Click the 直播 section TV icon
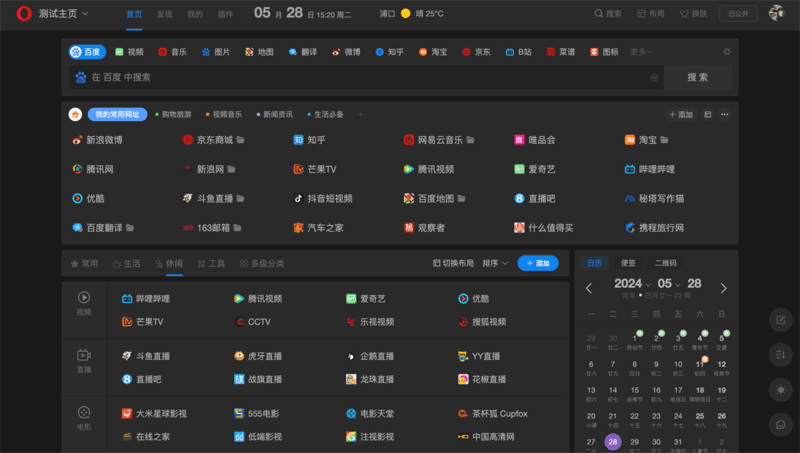 tap(84, 355)
